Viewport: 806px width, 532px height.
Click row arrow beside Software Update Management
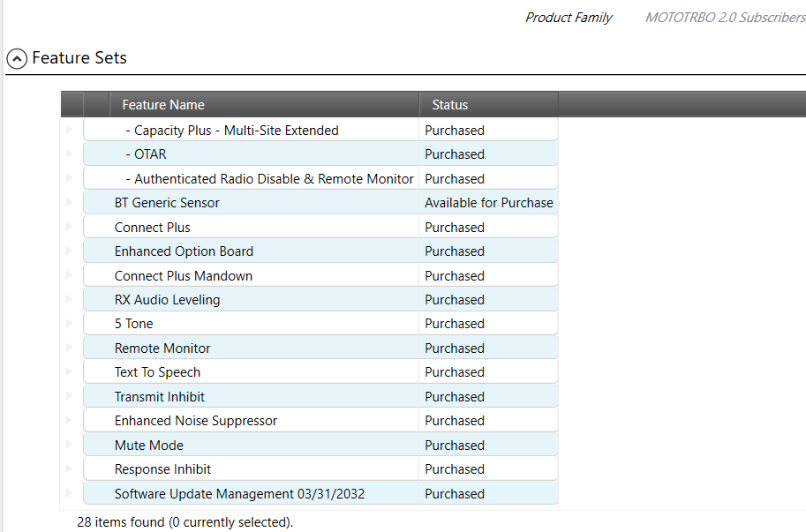tap(71, 493)
